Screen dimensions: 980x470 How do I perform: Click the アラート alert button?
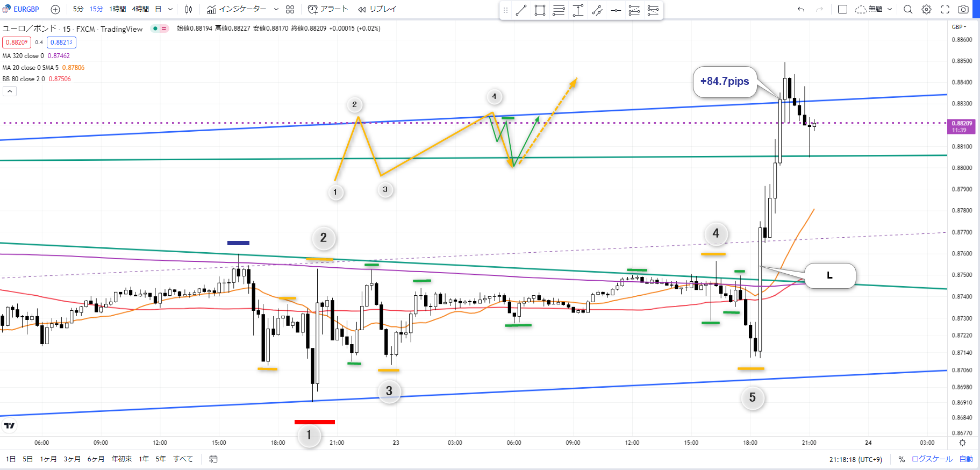[328, 9]
